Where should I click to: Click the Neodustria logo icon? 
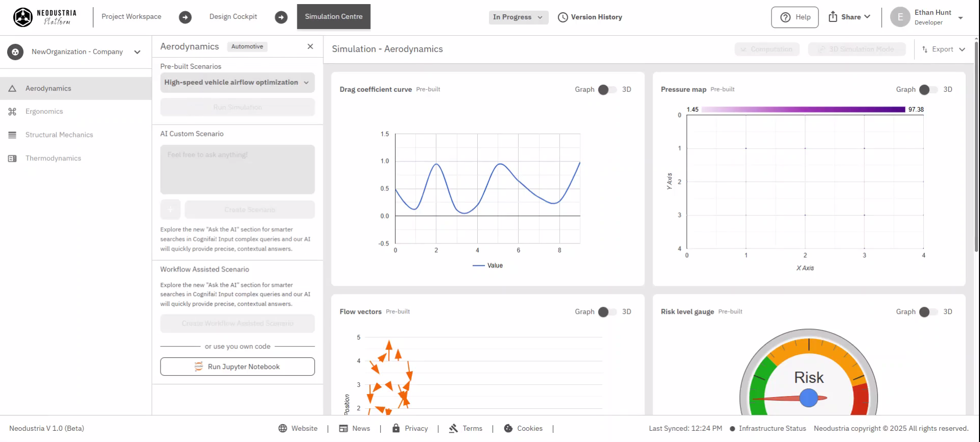(x=23, y=17)
